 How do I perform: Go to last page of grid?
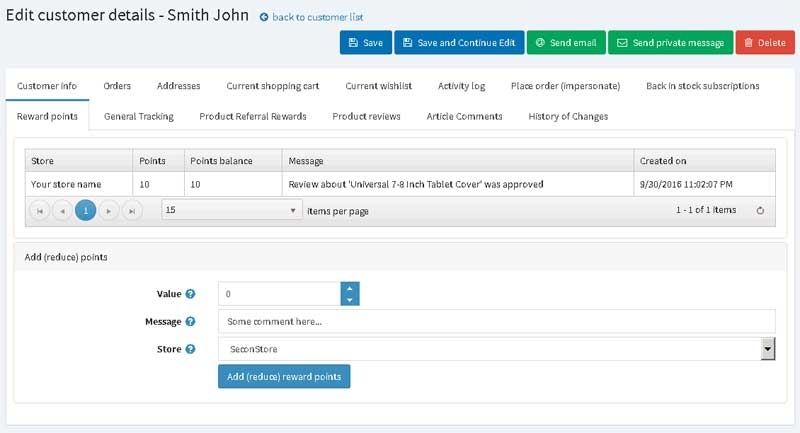click(x=132, y=211)
